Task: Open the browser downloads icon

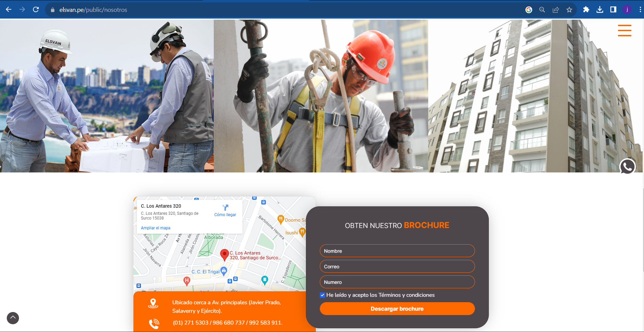Action: coord(600,9)
